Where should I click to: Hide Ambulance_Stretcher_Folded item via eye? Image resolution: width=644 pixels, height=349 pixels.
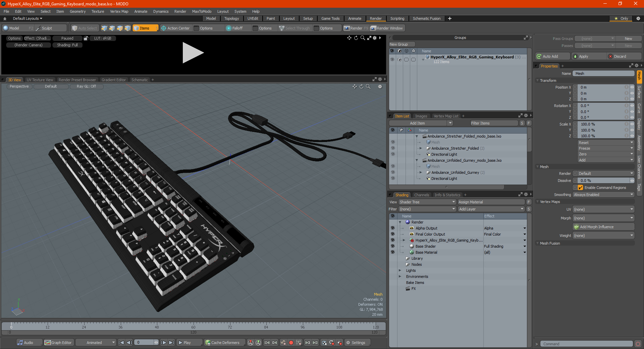point(392,148)
